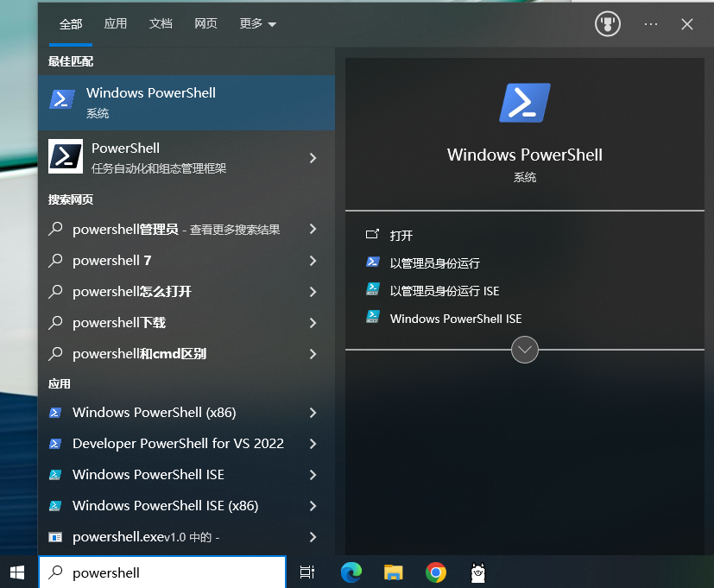Click search icon beside powershell下载
This screenshot has width=714, height=588.
pyautogui.click(x=55, y=322)
